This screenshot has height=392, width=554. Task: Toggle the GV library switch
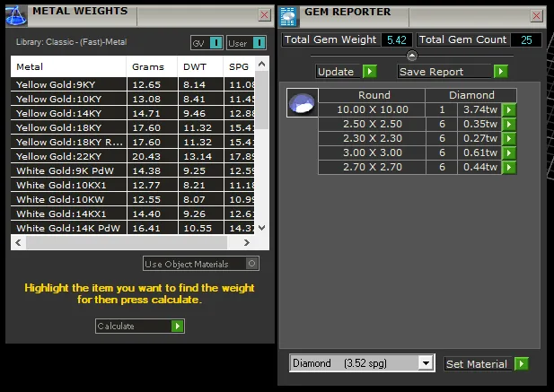pos(207,43)
